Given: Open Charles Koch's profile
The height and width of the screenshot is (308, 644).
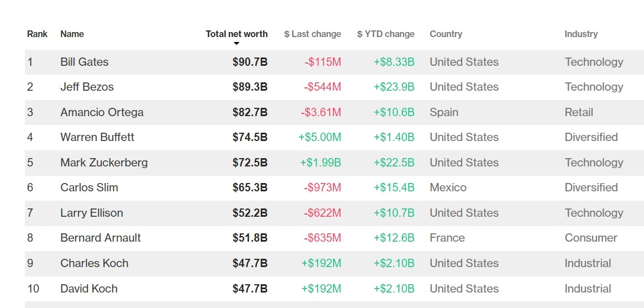Looking at the screenshot, I should click(94, 263).
